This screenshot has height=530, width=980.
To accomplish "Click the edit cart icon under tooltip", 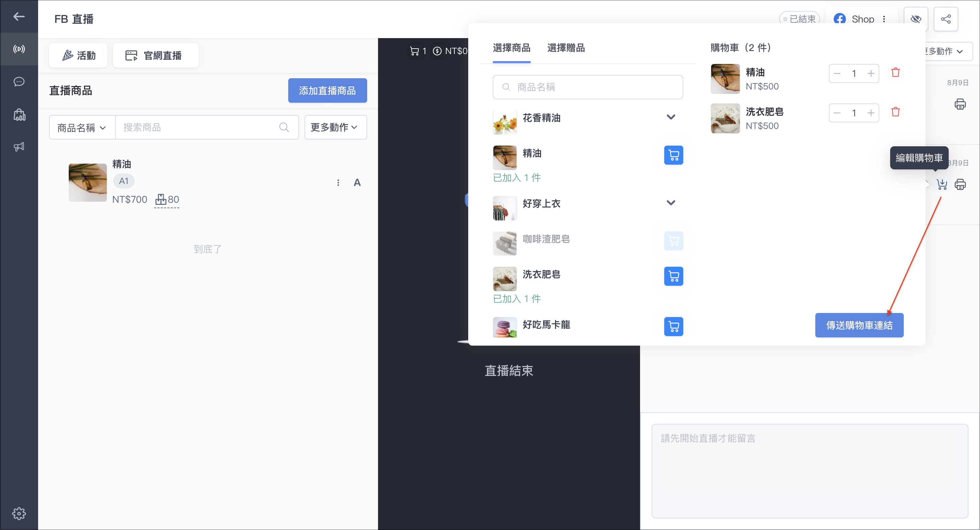I will (942, 184).
